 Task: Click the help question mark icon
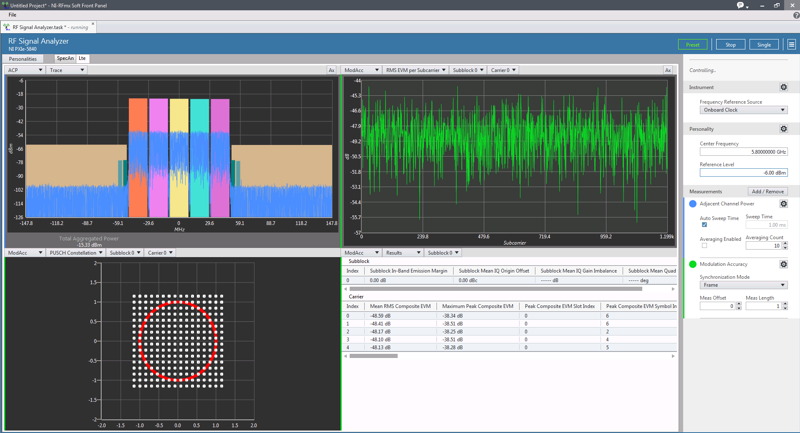[x=796, y=15]
